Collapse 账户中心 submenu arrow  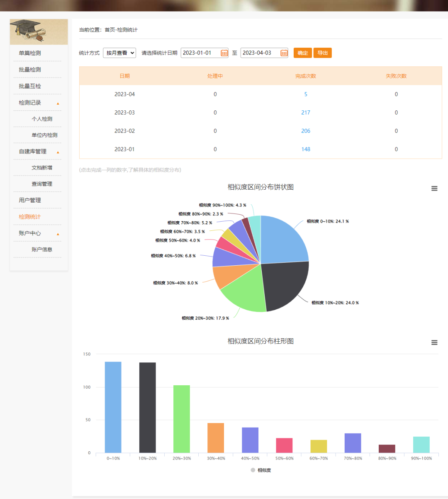click(58, 234)
